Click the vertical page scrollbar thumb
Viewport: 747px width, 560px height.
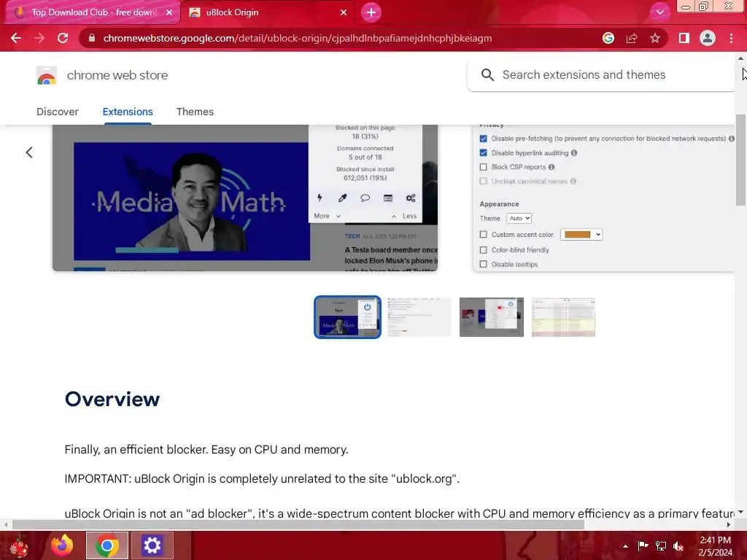tap(740, 160)
